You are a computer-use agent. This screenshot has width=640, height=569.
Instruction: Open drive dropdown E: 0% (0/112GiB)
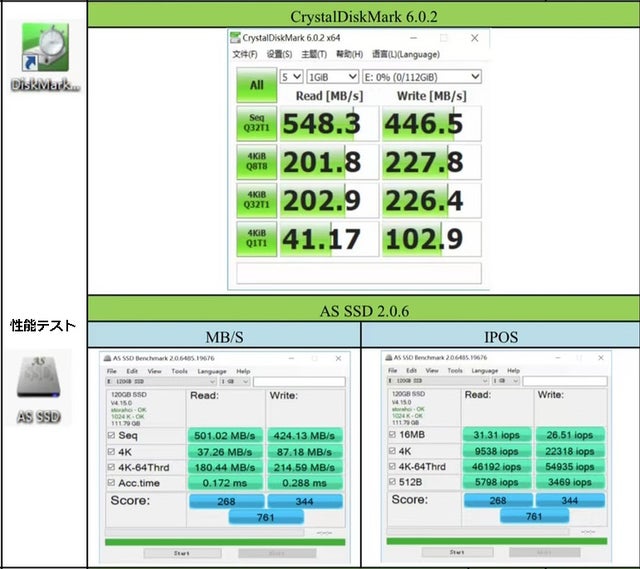coord(422,77)
